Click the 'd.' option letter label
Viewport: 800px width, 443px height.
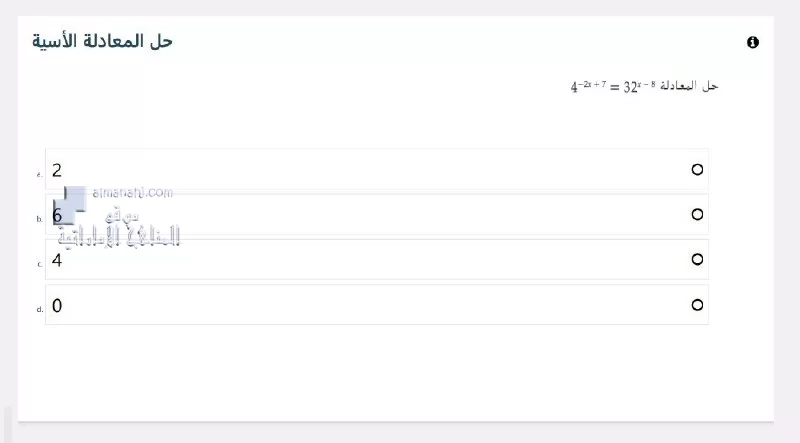coord(39,309)
